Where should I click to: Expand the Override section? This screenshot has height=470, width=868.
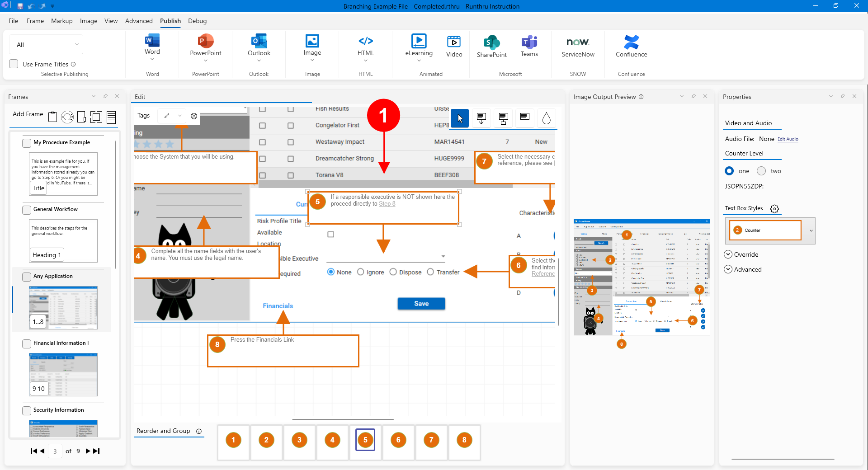pyautogui.click(x=728, y=254)
